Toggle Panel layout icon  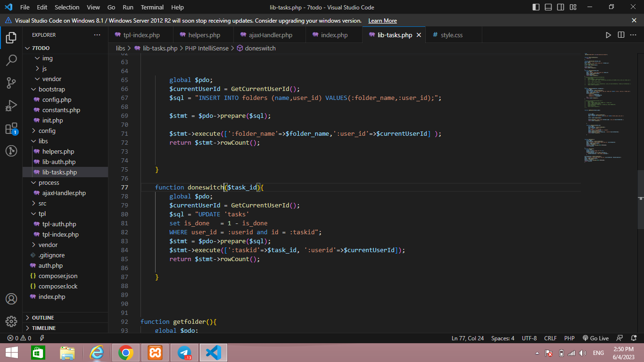(x=548, y=7)
